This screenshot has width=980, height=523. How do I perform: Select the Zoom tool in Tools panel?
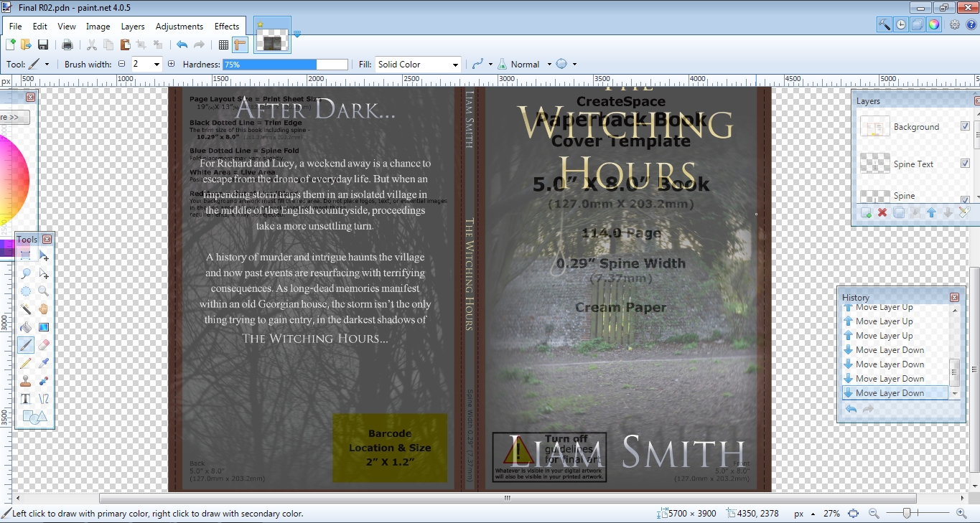point(44,291)
